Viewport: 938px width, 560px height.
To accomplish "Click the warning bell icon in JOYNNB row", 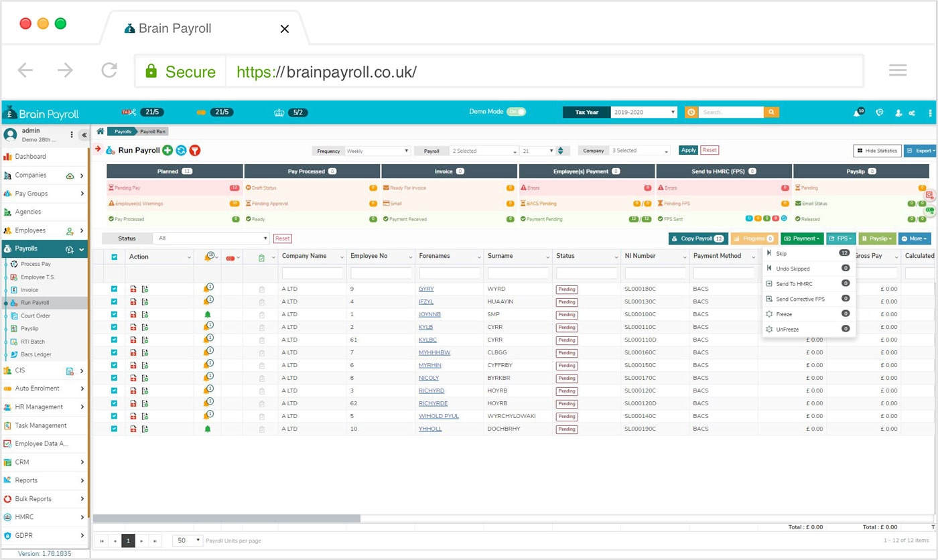I will pos(207,314).
